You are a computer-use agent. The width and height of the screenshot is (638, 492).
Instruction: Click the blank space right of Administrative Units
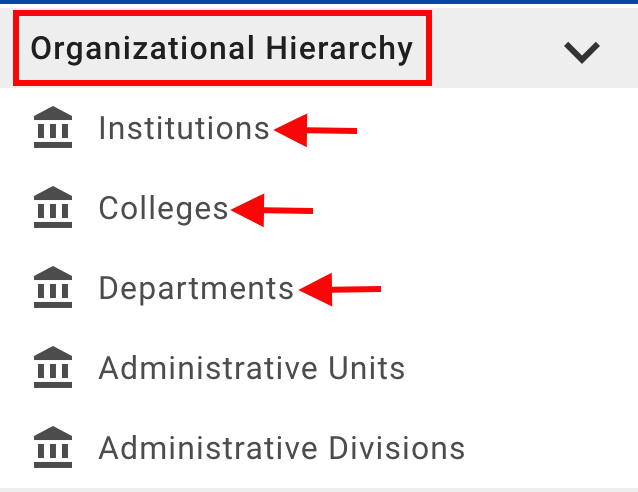[x=520, y=368]
